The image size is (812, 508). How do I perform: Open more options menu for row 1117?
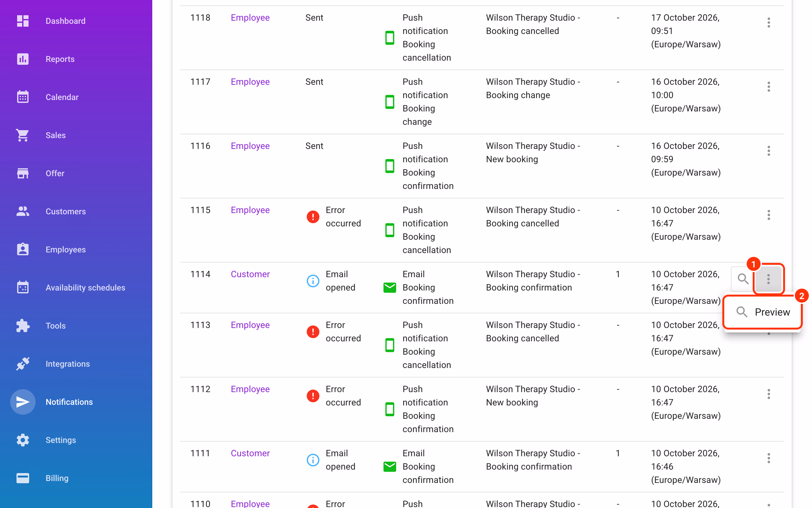[768, 87]
